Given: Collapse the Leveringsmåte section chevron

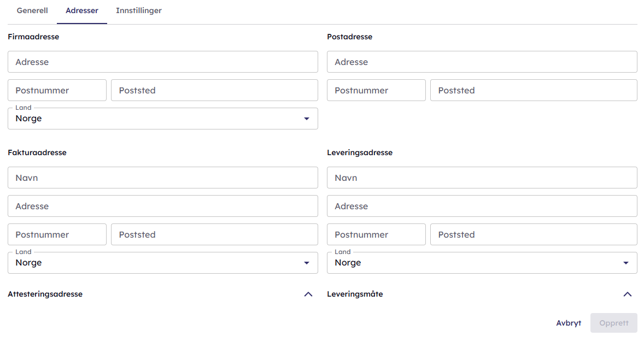Looking at the screenshot, I should tap(628, 294).
